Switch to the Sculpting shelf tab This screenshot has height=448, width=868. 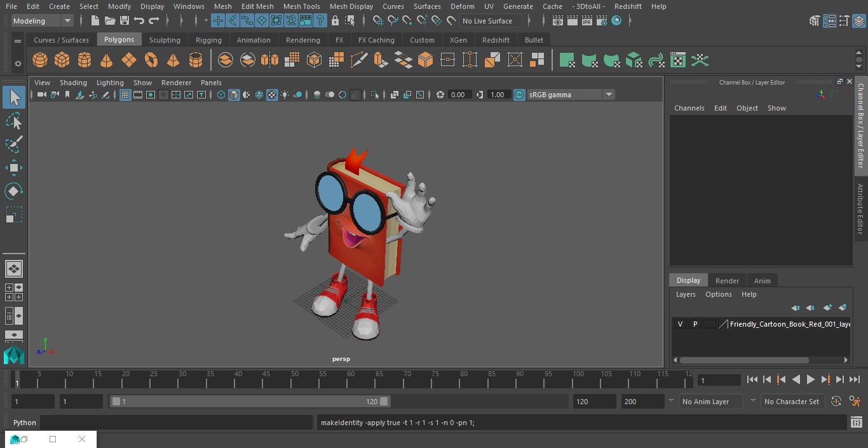pyautogui.click(x=165, y=40)
